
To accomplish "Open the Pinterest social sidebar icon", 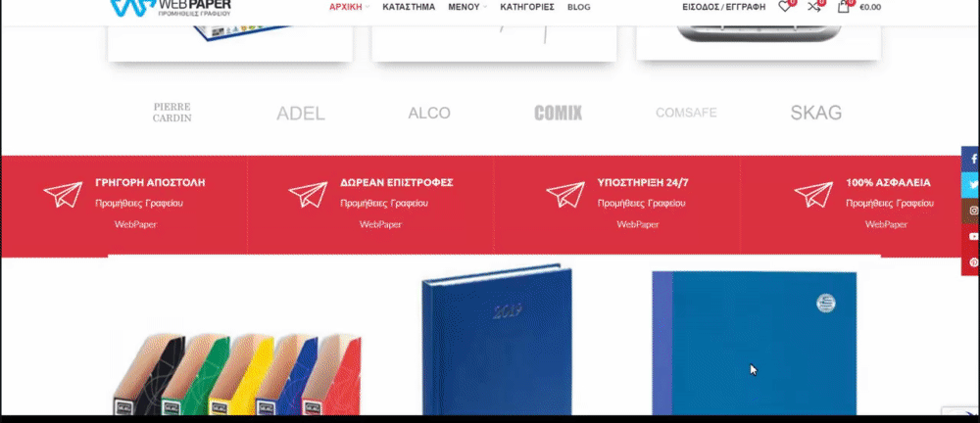I will click(x=970, y=262).
